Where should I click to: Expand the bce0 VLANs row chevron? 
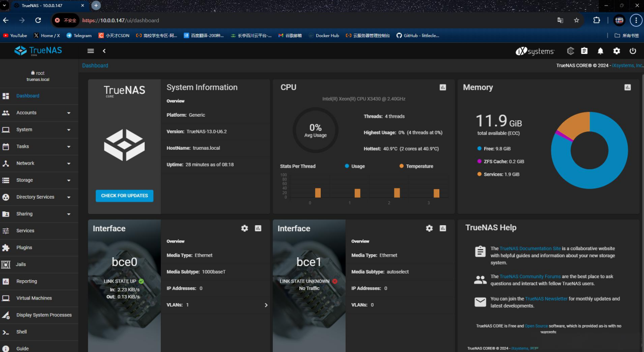[x=266, y=305]
